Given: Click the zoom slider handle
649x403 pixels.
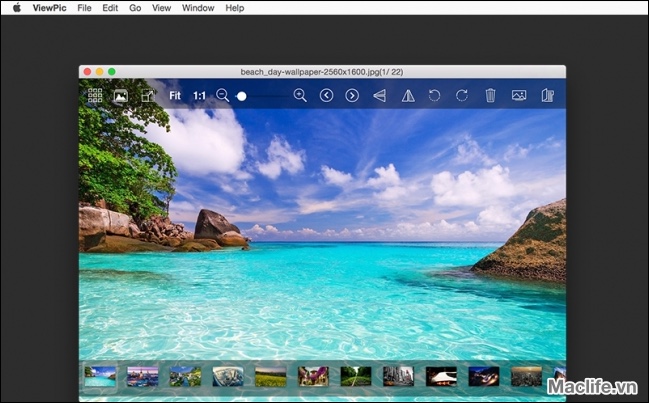Looking at the screenshot, I should click(x=242, y=96).
